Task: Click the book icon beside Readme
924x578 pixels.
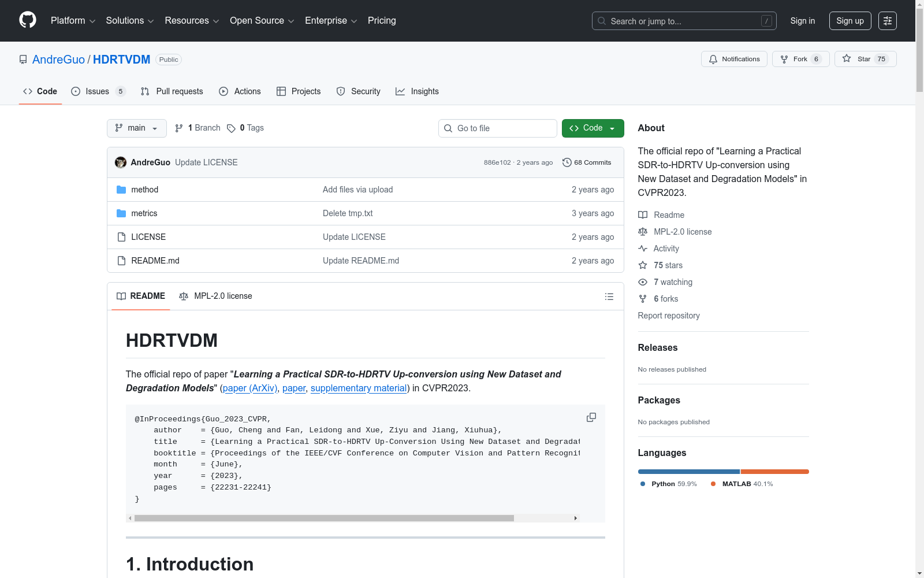Action: 643,215
